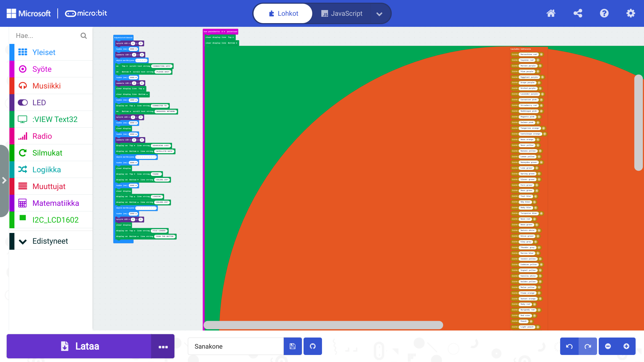
Task: Return to the MakeCode home screen
Action: coord(551,13)
